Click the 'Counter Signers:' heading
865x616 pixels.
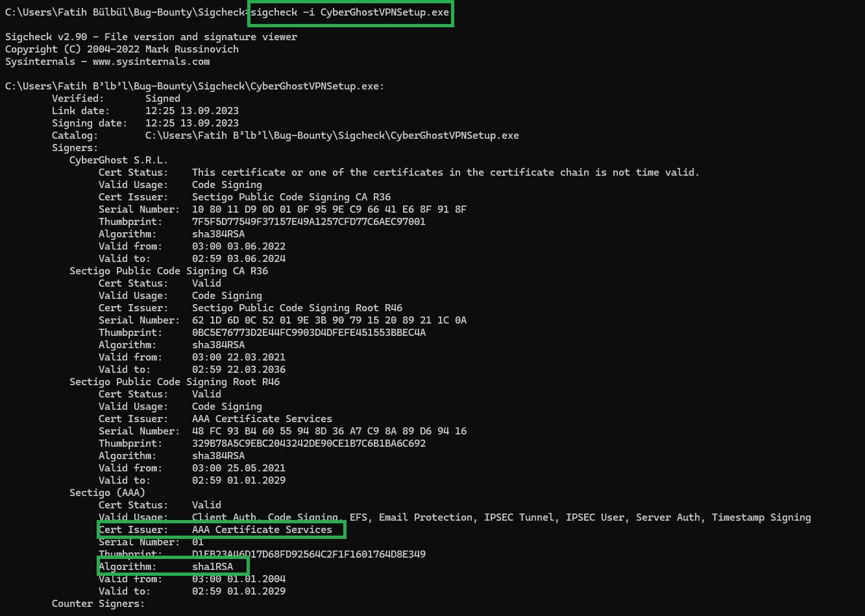click(99, 604)
